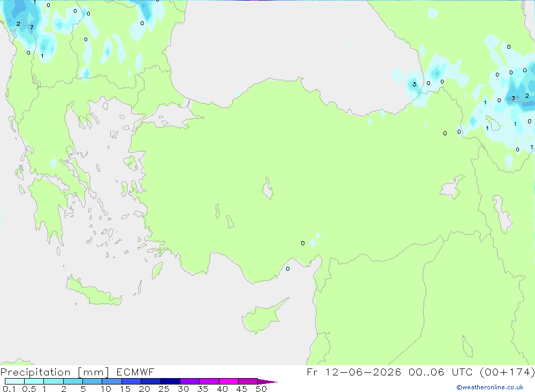Click the legend label '0.5'

click(29, 389)
